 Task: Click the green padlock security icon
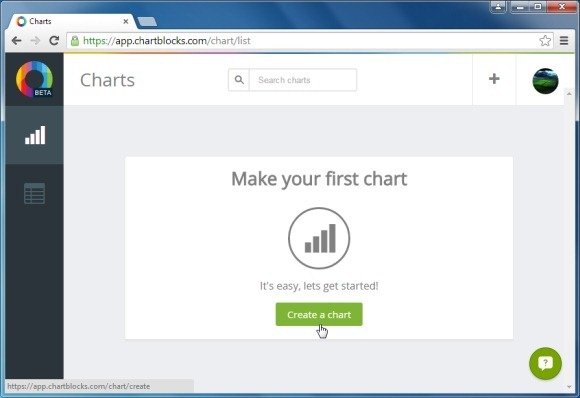click(x=75, y=41)
